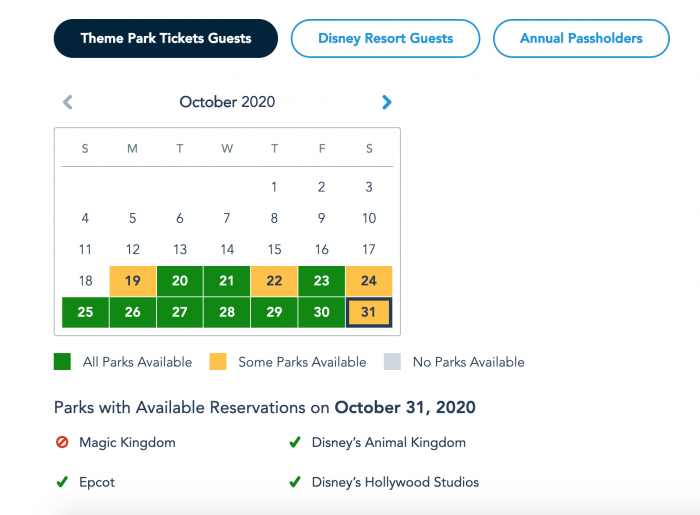Viewport: 700px width, 515px height.
Task: Click the checkmark beside Disney's Animal Kingdom
Action: [x=295, y=442]
